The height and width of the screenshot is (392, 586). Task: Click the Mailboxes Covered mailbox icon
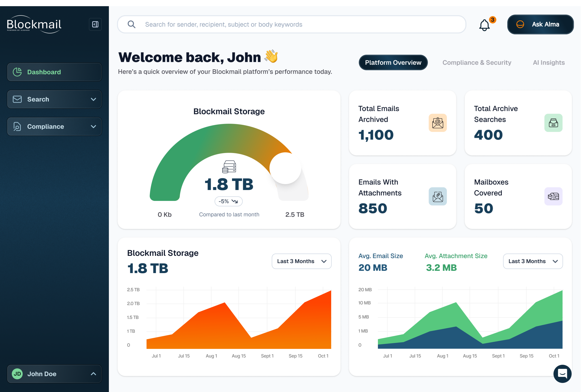point(553,196)
